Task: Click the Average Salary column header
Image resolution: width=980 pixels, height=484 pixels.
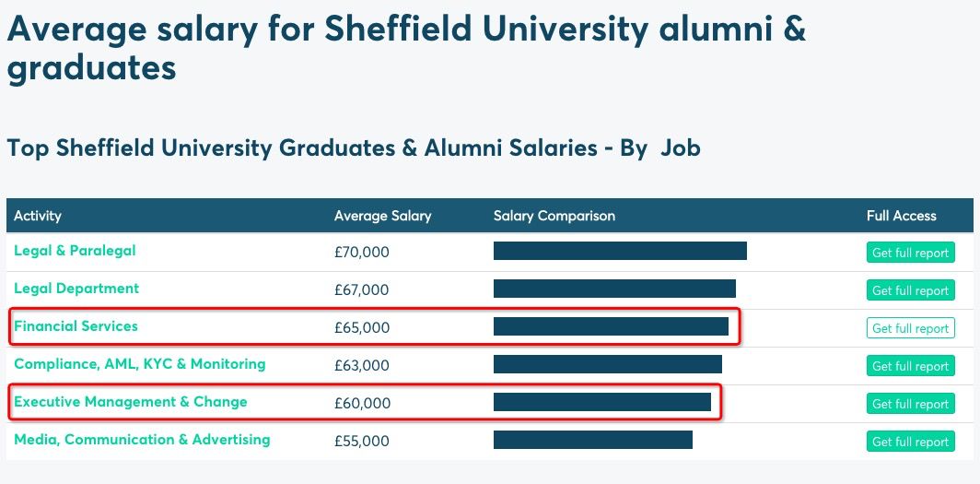Action: 382,216
